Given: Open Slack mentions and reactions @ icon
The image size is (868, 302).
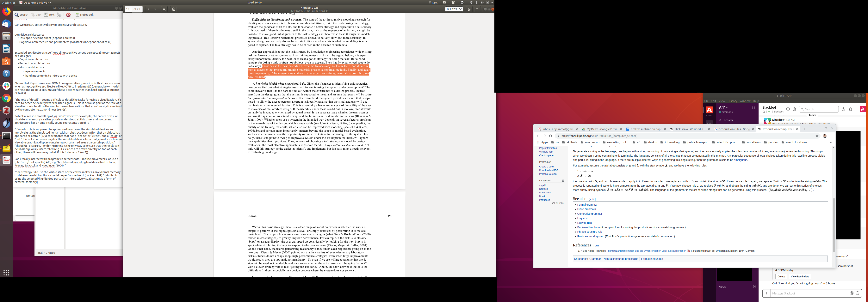Looking at the screenshot, I should [x=843, y=109].
